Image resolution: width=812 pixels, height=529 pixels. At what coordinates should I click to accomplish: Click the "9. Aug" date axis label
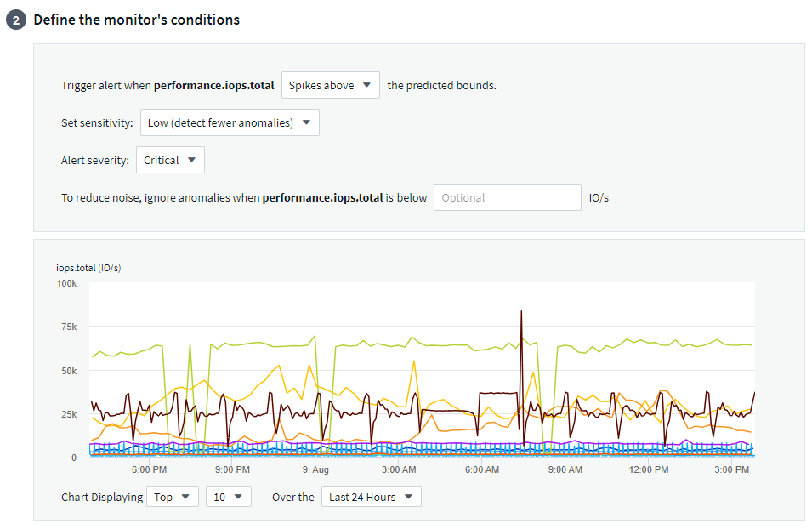315,469
